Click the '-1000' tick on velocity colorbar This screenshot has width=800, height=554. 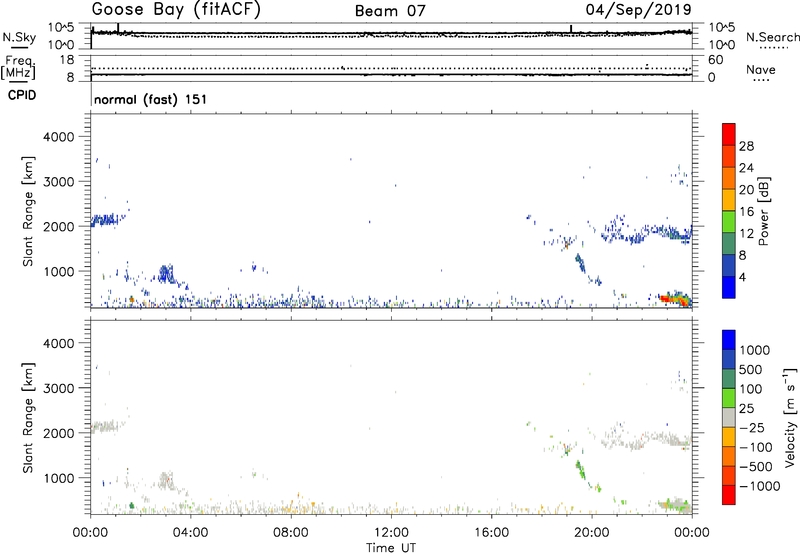click(x=759, y=486)
